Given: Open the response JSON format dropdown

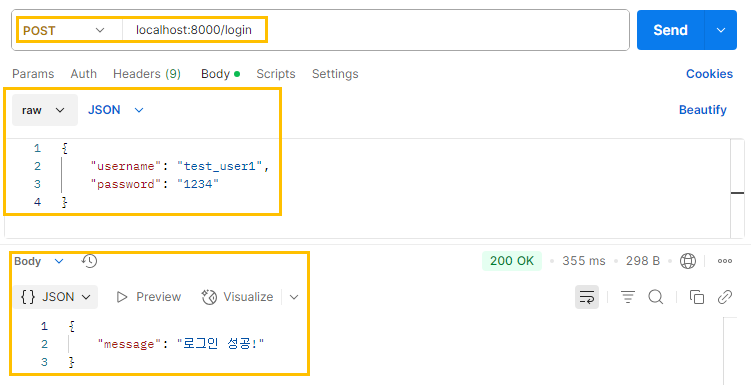Looking at the screenshot, I should (55, 297).
